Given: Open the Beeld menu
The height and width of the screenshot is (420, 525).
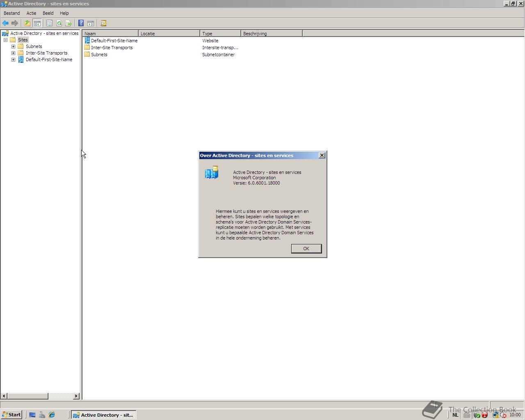Looking at the screenshot, I should [x=48, y=13].
